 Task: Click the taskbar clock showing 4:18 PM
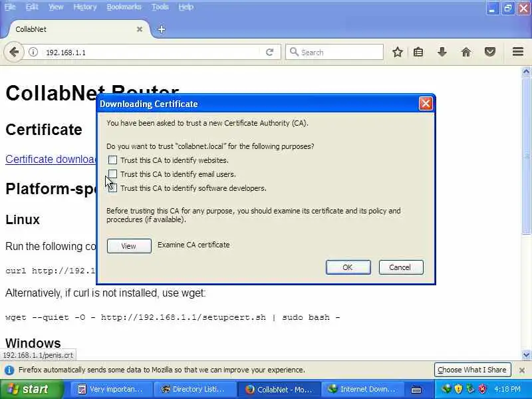(x=507, y=389)
